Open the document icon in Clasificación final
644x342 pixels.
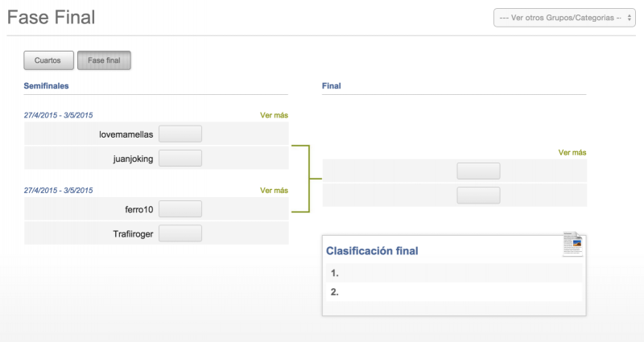(572, 245)
